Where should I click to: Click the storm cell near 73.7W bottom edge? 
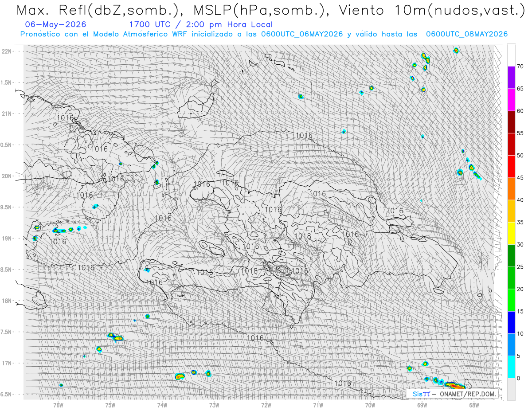click(x=179, y=376)
